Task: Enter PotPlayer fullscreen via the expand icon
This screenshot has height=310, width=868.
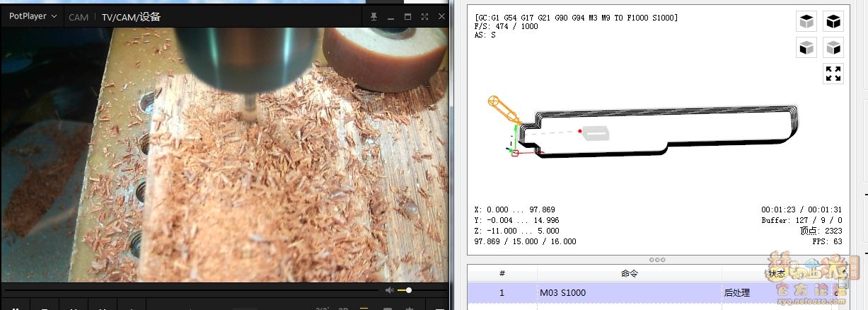Action: coord(424,17)
